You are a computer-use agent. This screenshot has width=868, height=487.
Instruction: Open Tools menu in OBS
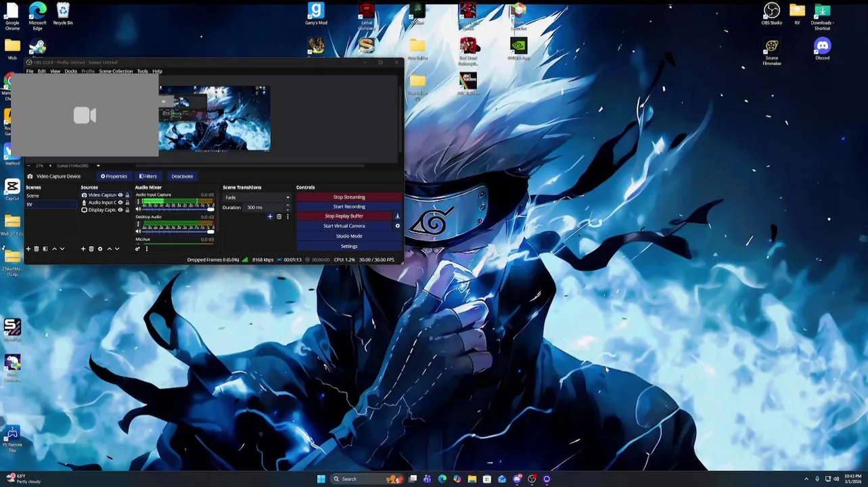pyautogui.click(x=142, y=71)
